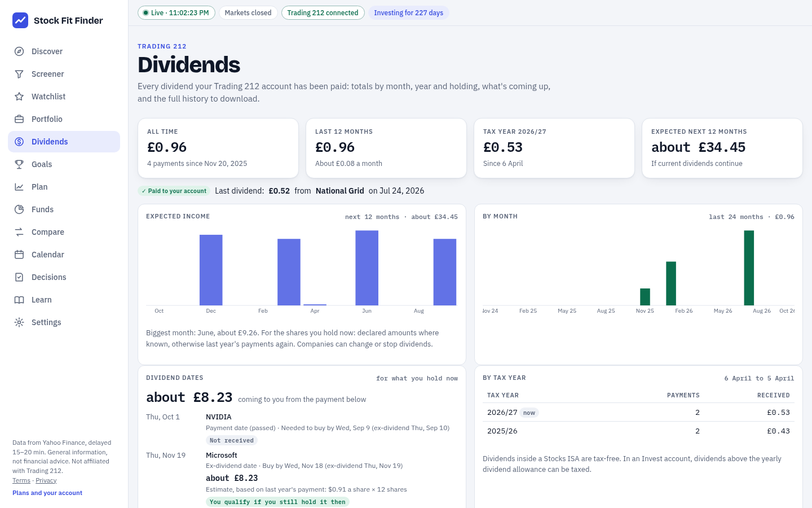This screenshot has height=508, width=812.
Task: Open Plans and your account
Action: tap(47, 493)
